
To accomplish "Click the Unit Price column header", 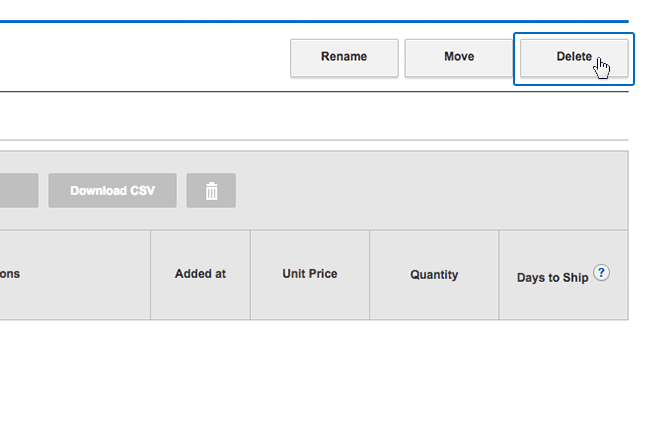I will coord(309,274).
